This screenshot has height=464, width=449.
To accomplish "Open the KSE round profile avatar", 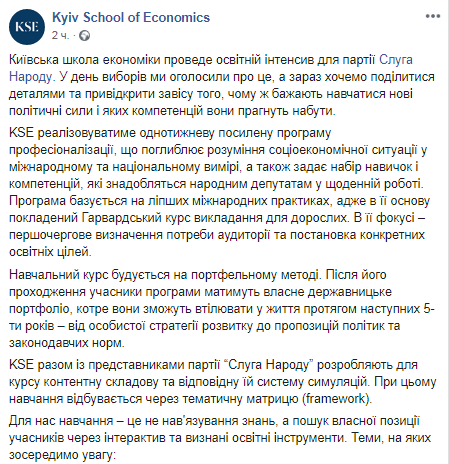I will point(27,27).
